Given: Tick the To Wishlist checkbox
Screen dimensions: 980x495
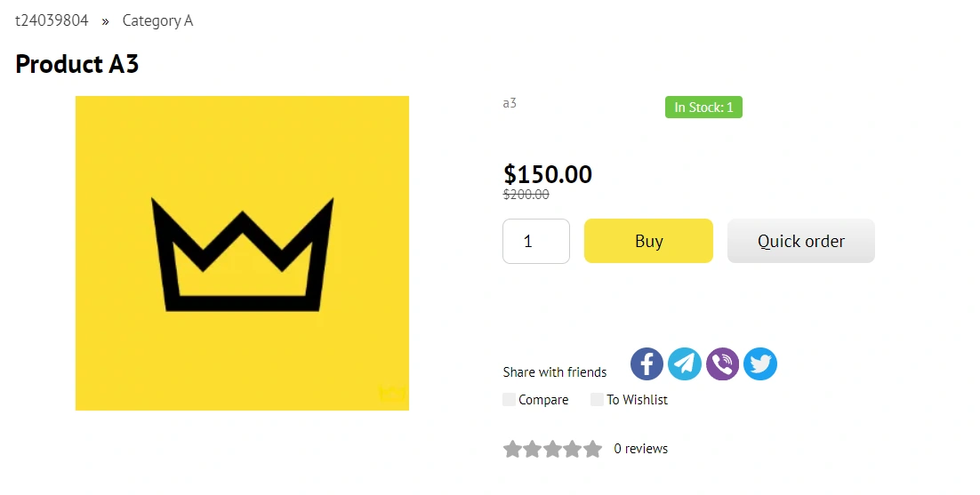Looking at the screenshot, I should 597,400.
